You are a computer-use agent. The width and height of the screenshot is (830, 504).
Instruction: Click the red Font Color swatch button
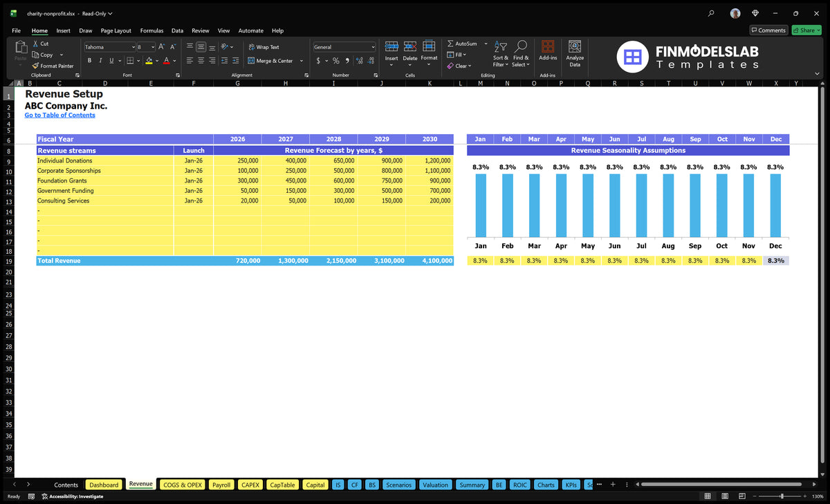[167, 61]
